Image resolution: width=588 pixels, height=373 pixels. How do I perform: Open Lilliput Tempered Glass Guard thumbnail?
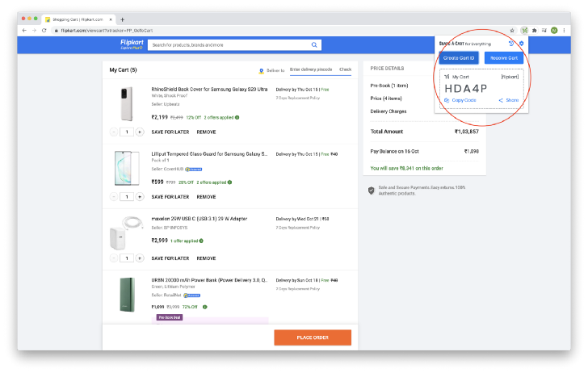[x=127, y=168]
